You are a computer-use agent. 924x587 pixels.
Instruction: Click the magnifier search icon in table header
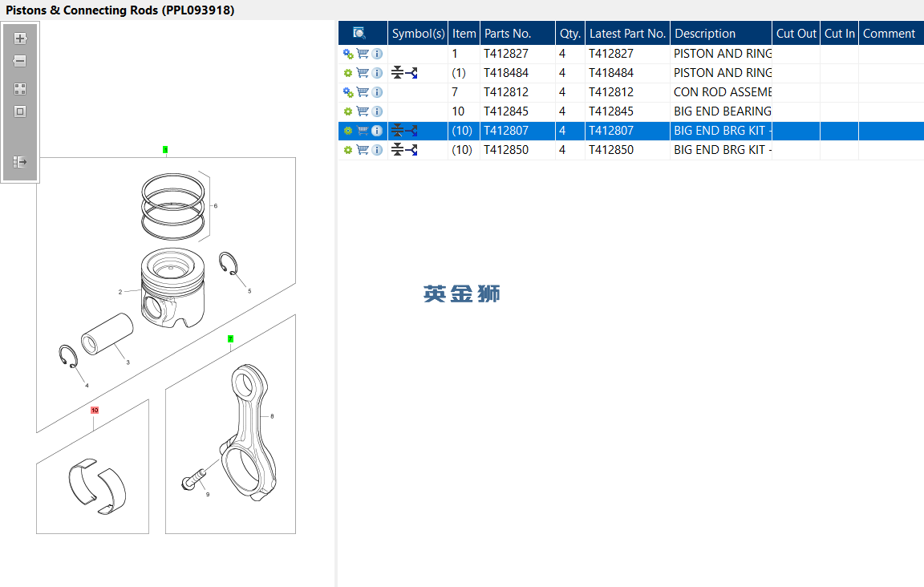[x=359, y=33]
